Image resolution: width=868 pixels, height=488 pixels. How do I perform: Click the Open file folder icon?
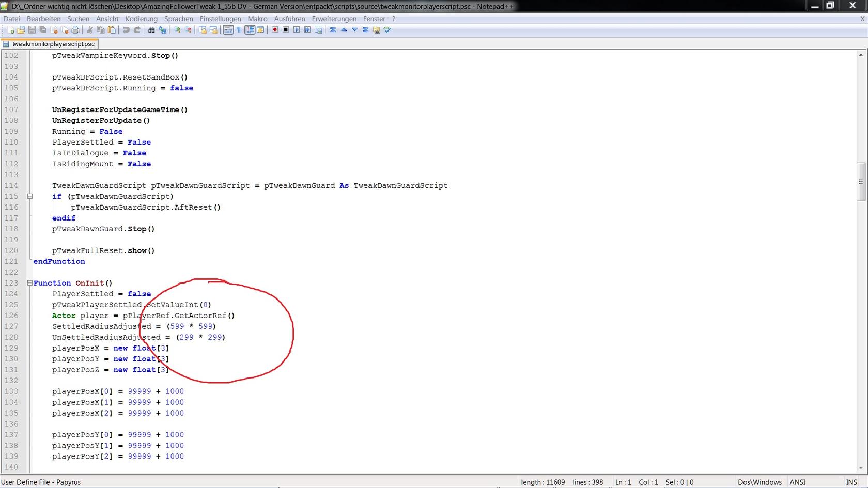tap(21, 30)
